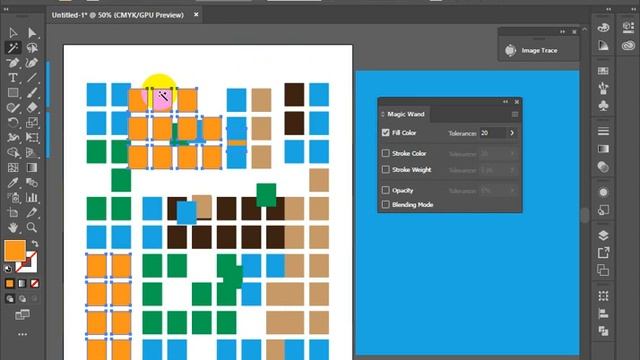The image size is (640, 360).
Task: Select the Curvature tool
Action: pos(32,62)
